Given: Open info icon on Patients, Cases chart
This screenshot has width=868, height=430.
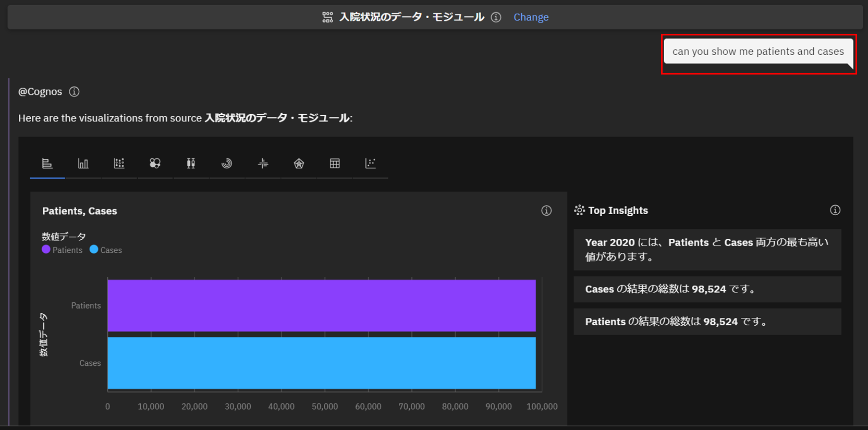Looking at the screenshot, I should pos(546,211).
